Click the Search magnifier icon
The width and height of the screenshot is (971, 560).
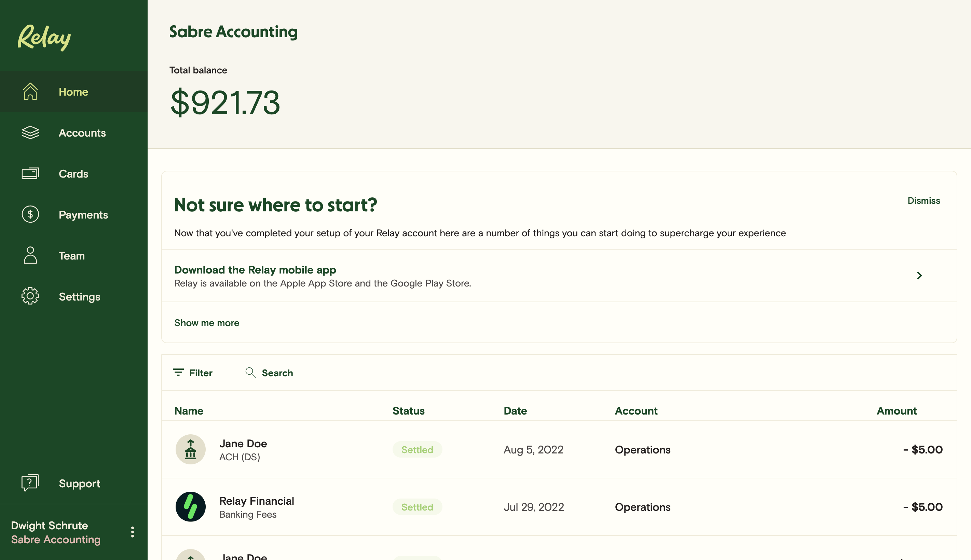pos(250,373)
